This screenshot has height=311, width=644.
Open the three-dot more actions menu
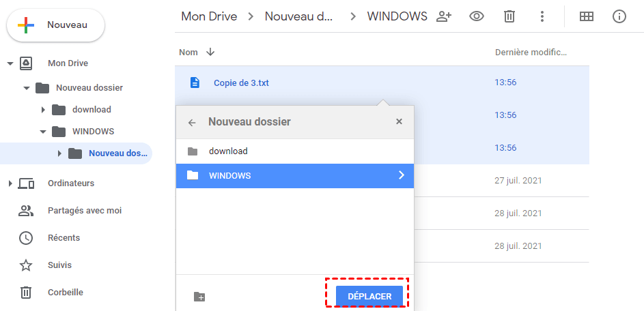[542, 16]
